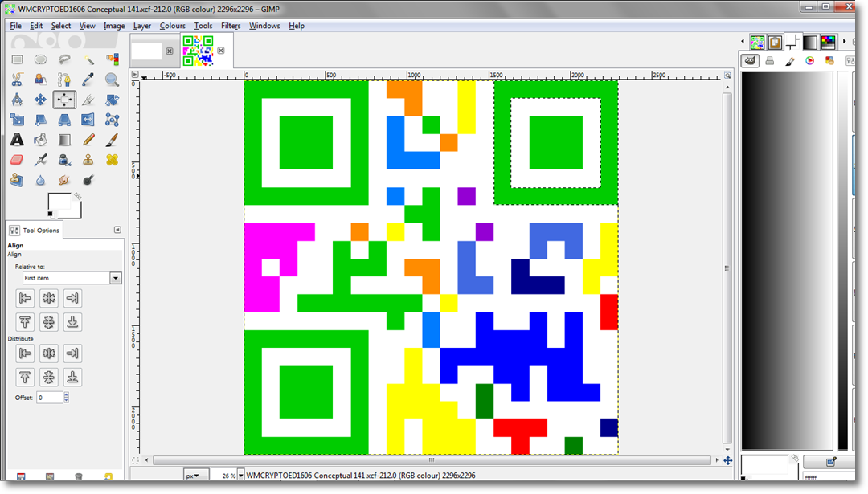Open the Layer menu
Image resolution: width=868 pixels, height=494 pixels.
(x=142, y=26)
